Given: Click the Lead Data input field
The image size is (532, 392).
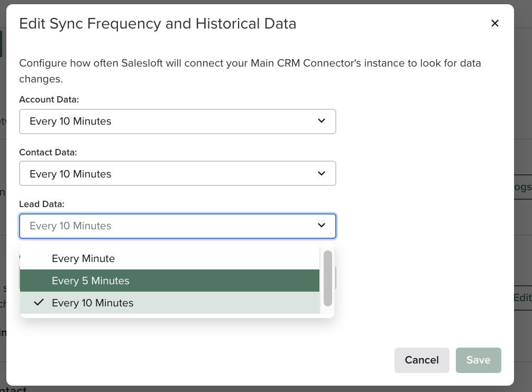Looking at the screenshot, I should (159, 225).
